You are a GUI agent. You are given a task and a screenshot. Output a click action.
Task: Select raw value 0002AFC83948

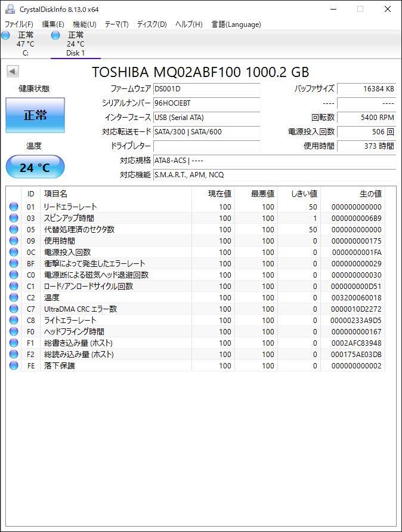356,343
